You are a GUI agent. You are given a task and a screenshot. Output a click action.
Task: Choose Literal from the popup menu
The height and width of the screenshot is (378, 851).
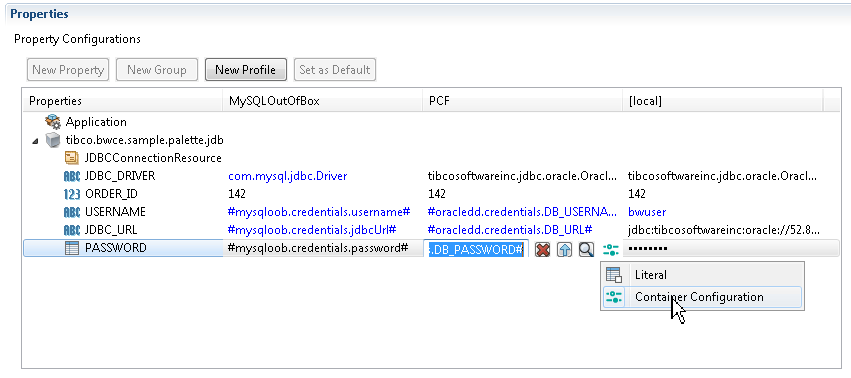coord(702,275)
